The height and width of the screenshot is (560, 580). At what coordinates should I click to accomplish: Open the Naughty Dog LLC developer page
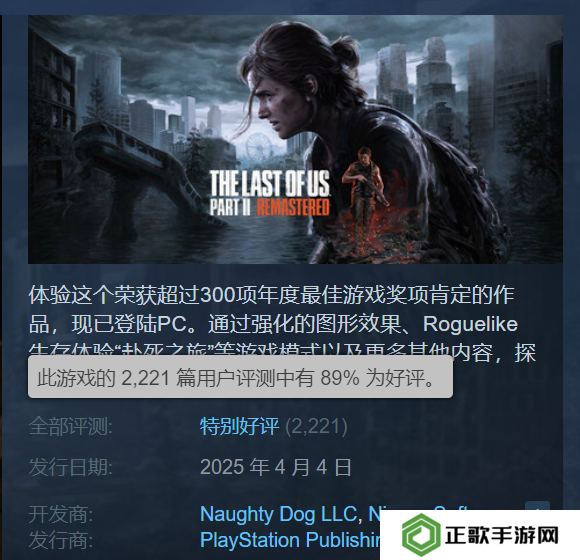pos(278,514)
